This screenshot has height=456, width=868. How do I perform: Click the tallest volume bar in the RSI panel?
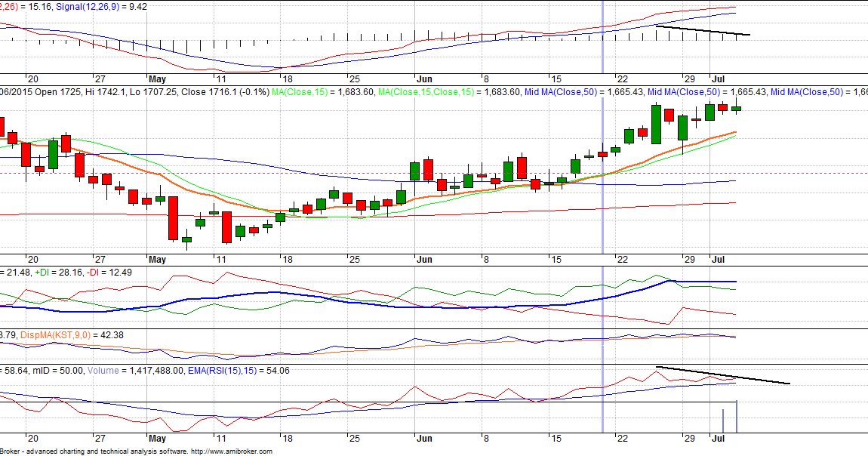[x=737, y=416]
